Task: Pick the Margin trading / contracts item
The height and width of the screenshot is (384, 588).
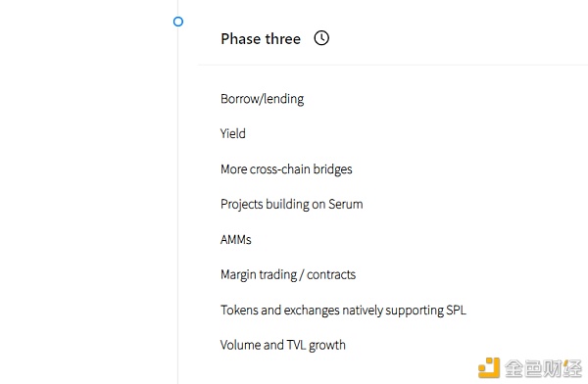Action: [287, 274]
